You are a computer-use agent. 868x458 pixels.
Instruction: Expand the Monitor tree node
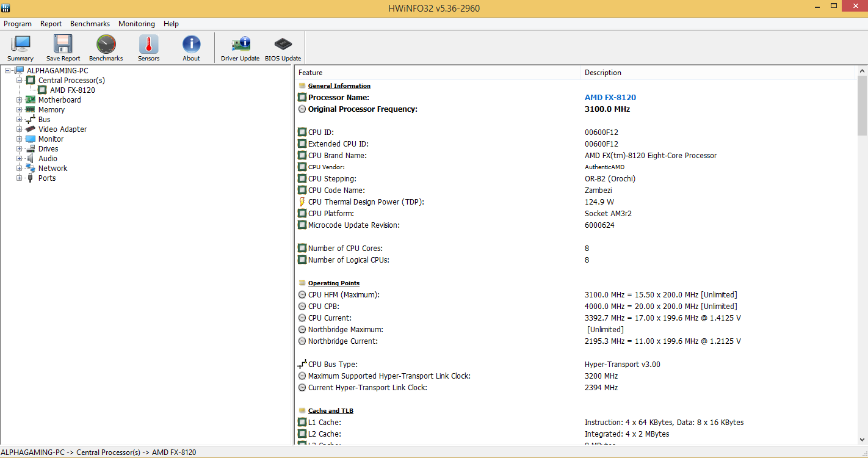coord(19,139)
